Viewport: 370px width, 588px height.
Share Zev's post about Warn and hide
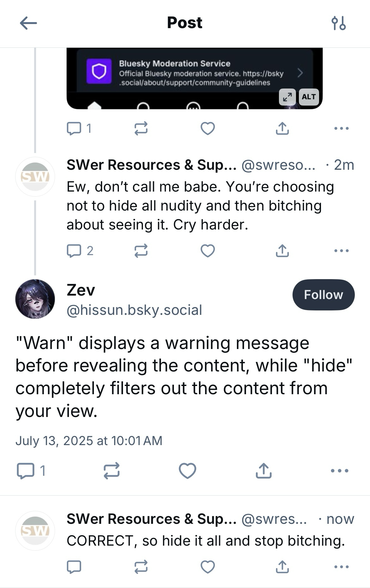(x=263, y=471)
